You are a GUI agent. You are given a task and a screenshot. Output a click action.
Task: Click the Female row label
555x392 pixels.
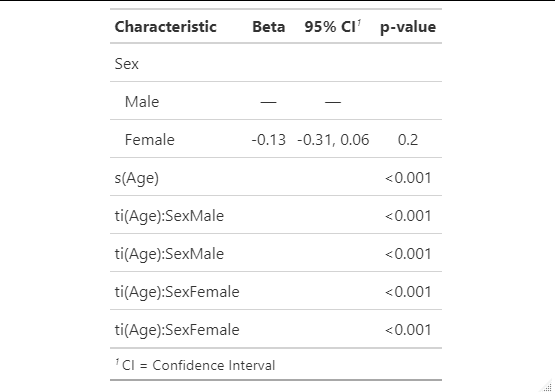[x=150, y=140]
